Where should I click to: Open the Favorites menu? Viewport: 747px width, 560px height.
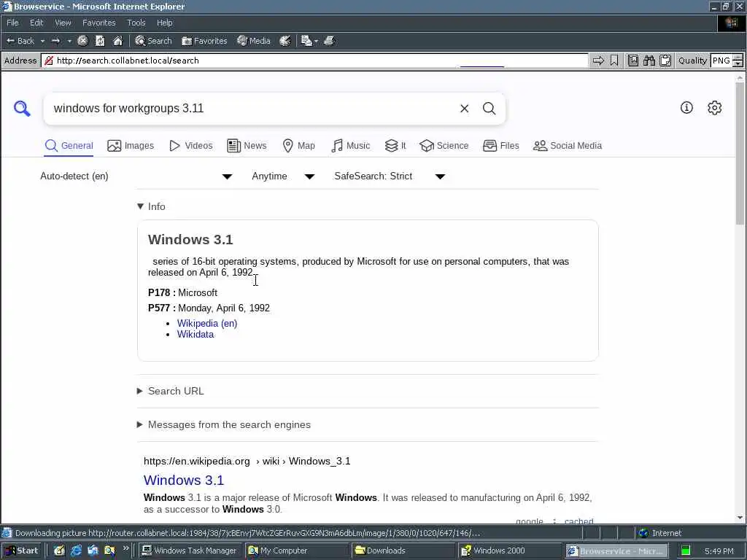[99, 23]
